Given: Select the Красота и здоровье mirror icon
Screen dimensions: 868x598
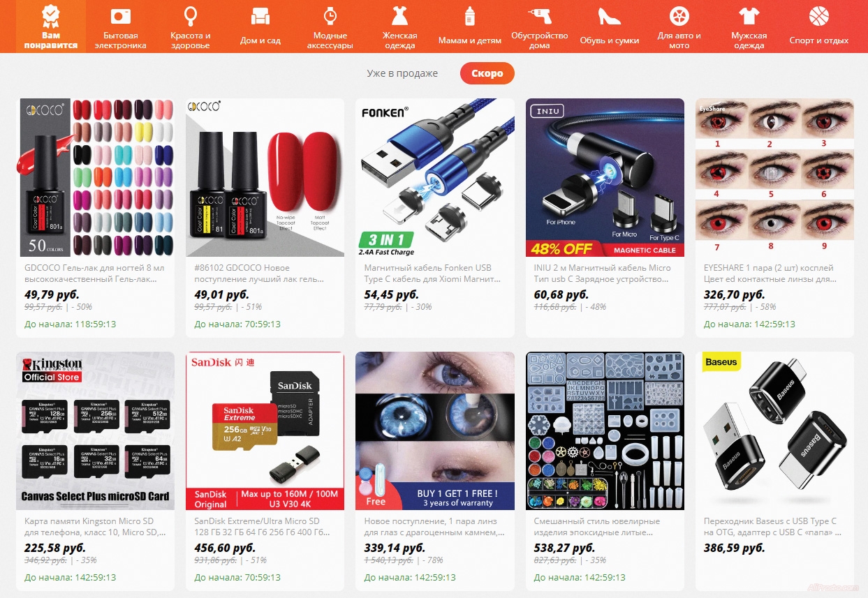Looking at the screenshot, I should [190, 15].
